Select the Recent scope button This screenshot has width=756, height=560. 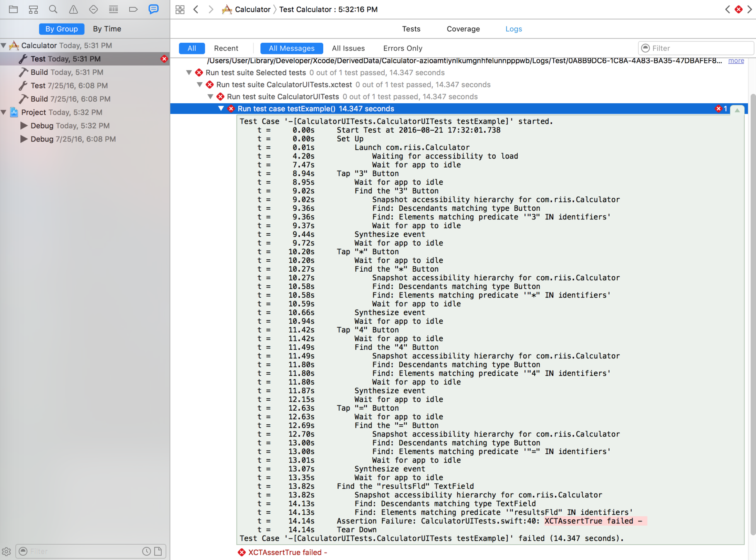click(x=226, y=49)
